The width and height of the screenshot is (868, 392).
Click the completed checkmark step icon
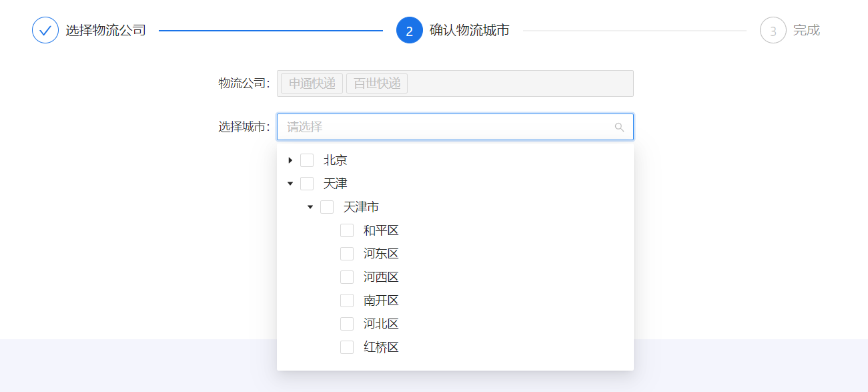point(45,30)
